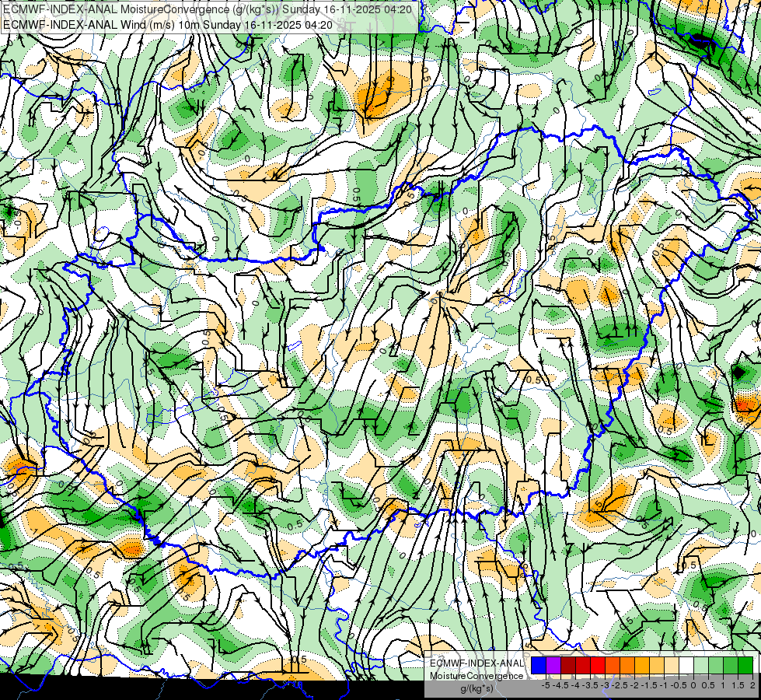The image size is (761, 700).
Task: Click the orange legend swatch (-2.5 to -2)
Action: (627, 665)
